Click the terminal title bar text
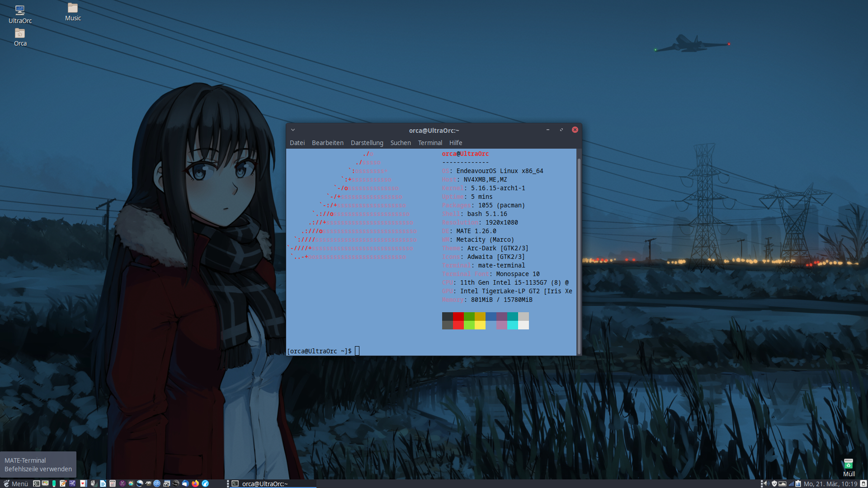Image resolution: width=868 pixels, height=488 pixels. coord(434,131)
